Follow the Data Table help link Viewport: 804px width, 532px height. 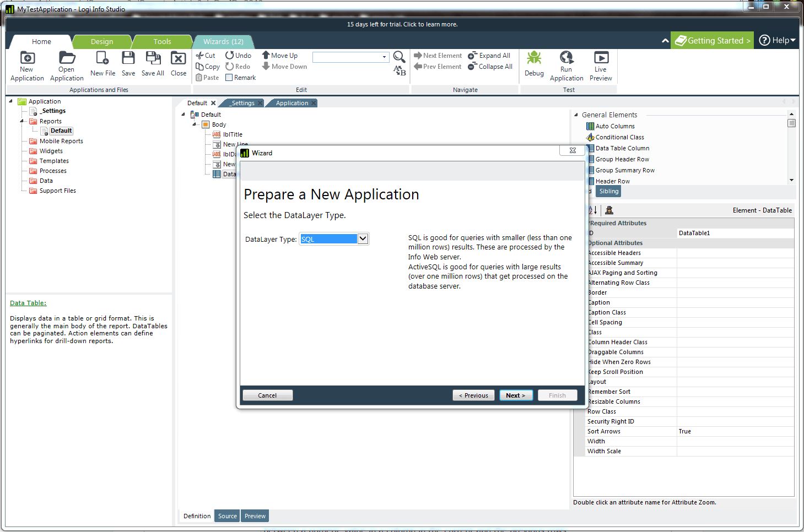click(28, 303)
